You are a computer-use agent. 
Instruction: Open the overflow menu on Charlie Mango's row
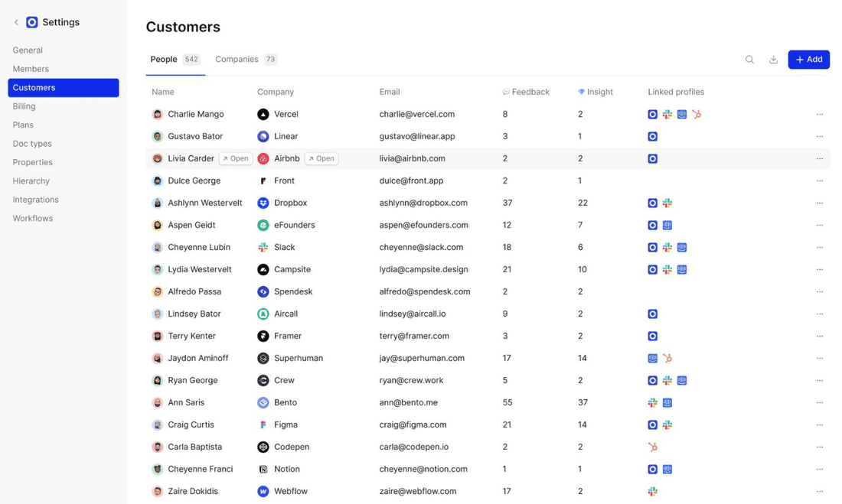point(821,114)
